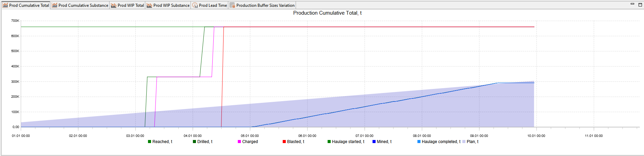Screen dimensions: 644x156
Task: Select the Blasted, t legend label
Action: coord(296,142)
